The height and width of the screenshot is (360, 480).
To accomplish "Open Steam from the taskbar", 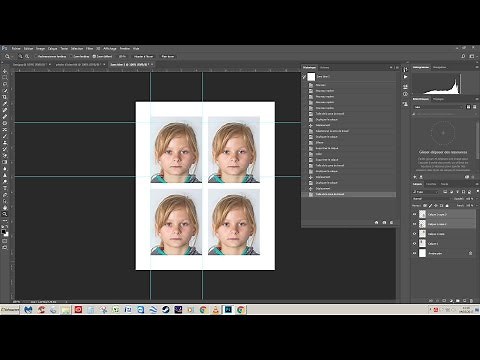I will 165,310.
